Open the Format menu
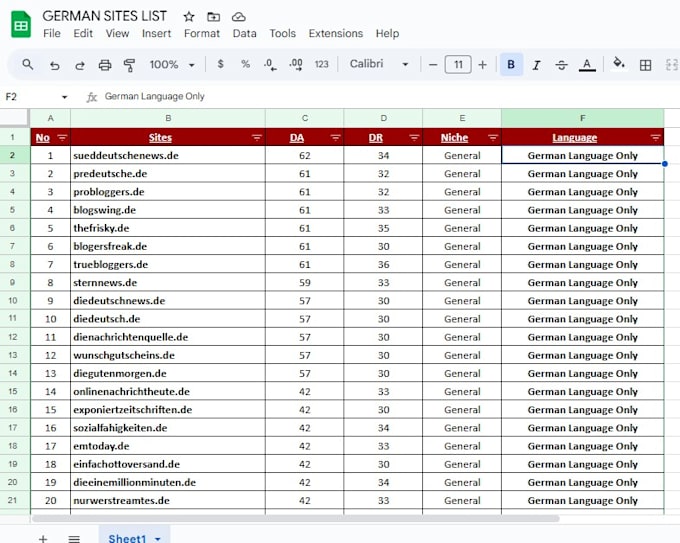 point(202,33)
